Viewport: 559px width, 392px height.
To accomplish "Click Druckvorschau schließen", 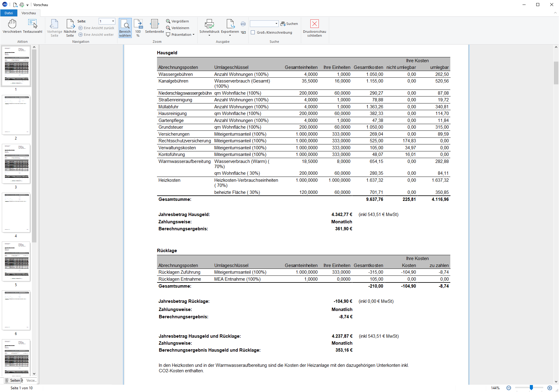I will tap(315, 28).
